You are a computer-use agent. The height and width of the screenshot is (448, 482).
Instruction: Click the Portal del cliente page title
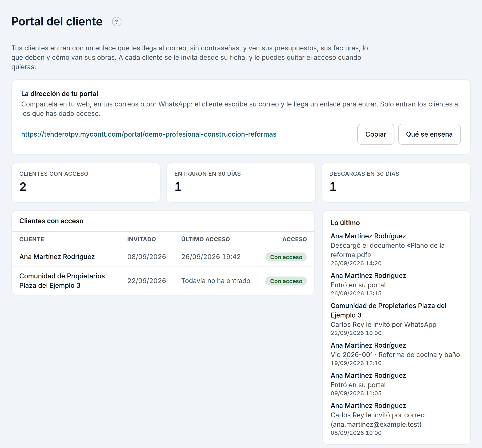[x=57, y=21]
